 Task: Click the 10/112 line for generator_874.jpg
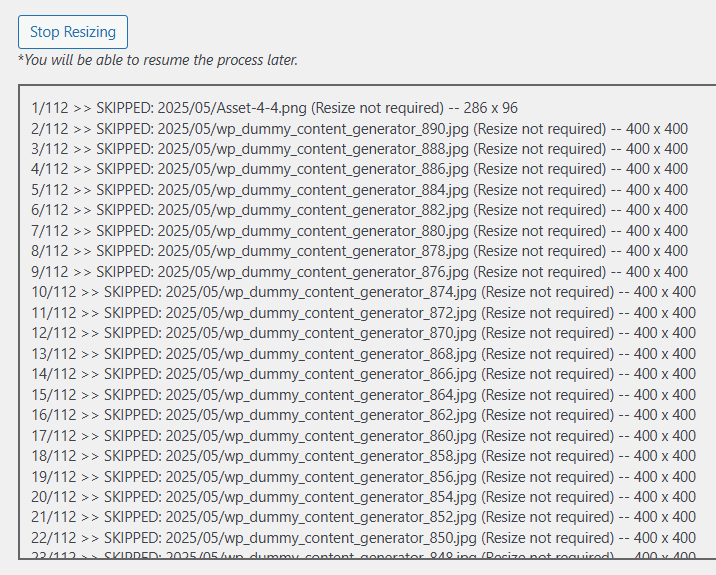[x=362, y=292]
